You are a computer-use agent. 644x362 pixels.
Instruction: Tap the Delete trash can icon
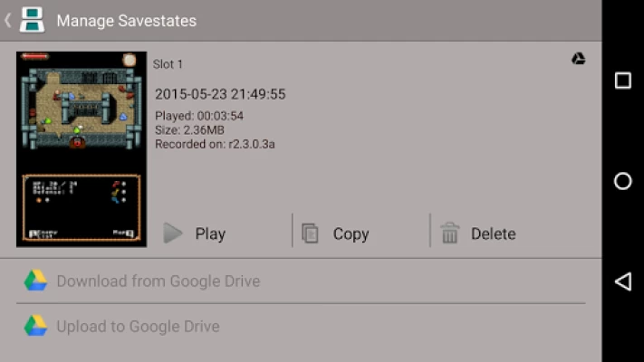click(x=450, y=233)
